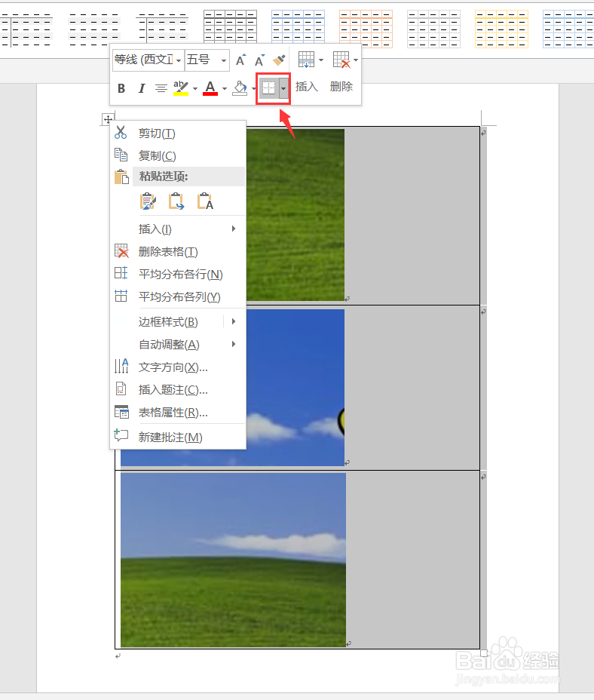Click the insert caption page icon
Viewport: 594px width, 700px height.
pyautogui.click(x=121, y=388)
